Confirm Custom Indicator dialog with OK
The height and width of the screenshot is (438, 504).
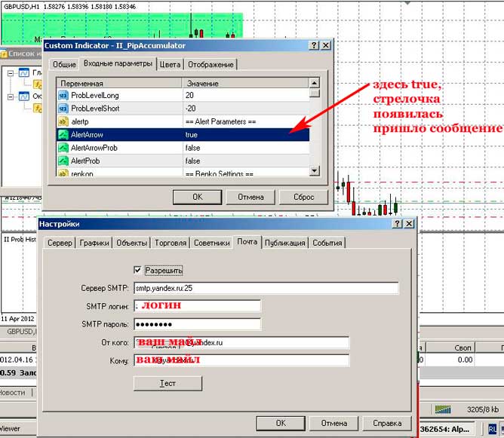pos(198,197)
